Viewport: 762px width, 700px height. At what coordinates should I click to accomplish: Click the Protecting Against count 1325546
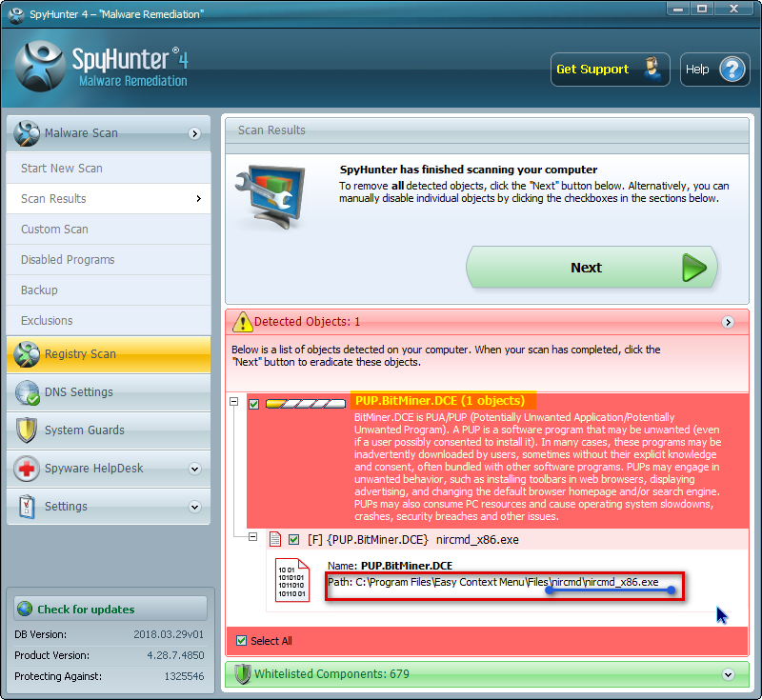pyautogui.click(x=184, y=676)
